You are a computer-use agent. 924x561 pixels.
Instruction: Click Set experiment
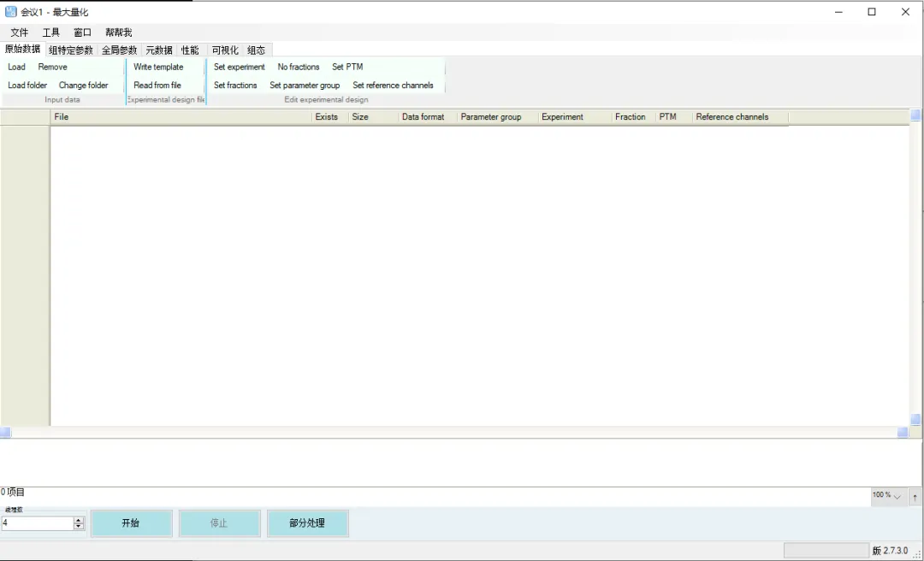coord(240,68)
